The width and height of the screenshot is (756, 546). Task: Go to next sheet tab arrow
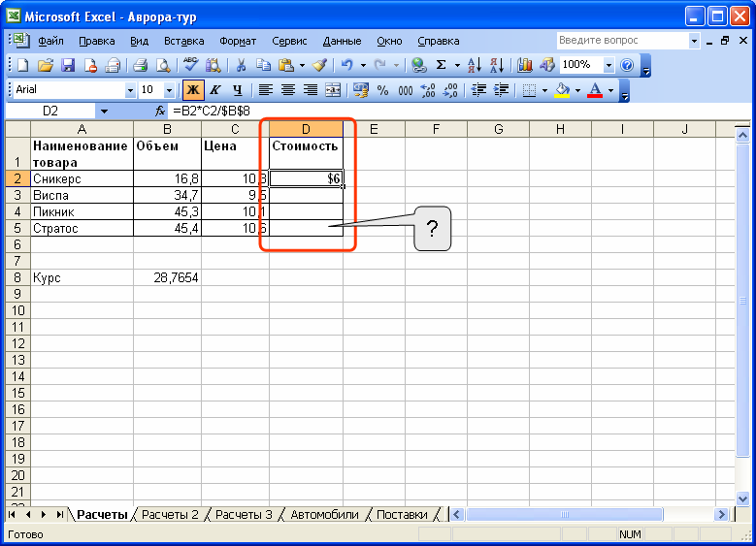point(44,515)
